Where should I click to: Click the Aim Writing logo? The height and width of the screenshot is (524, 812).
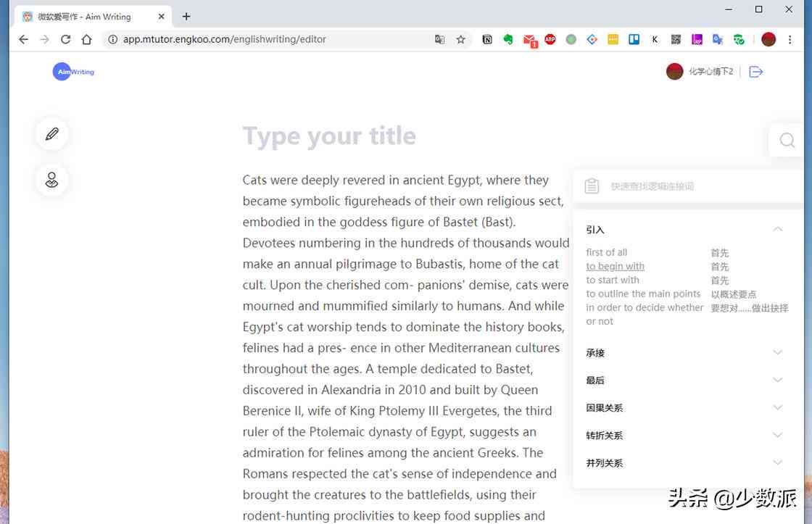point(73,72)
